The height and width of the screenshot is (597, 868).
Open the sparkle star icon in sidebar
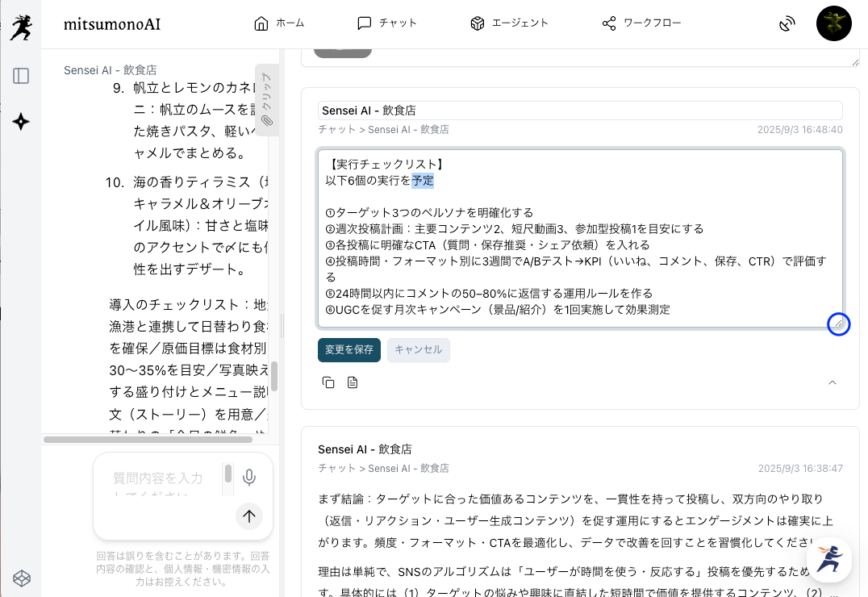(x=21, y=121)
